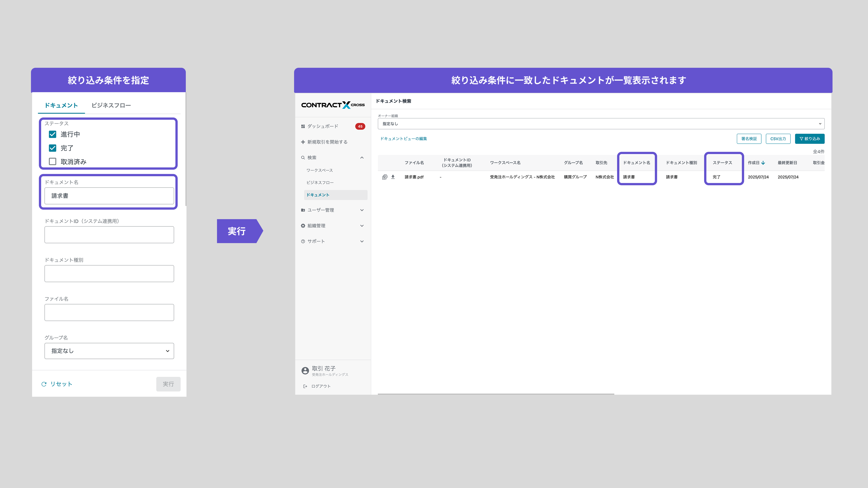Screen dimensions: 868x488
Task: Click the logout icon in sidebar
Action: coord(305,386)
